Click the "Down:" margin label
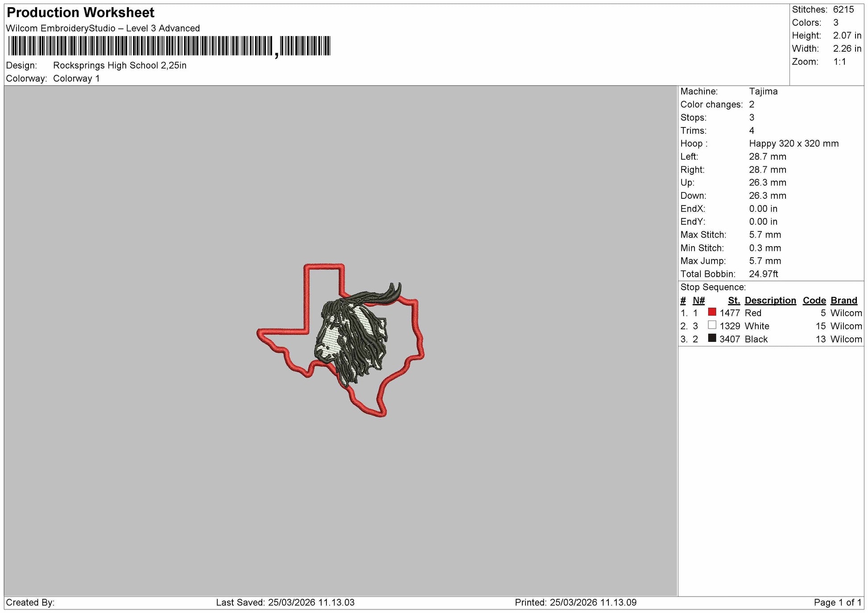Screen dimensions: 868x613 click(x=694, y=196)
